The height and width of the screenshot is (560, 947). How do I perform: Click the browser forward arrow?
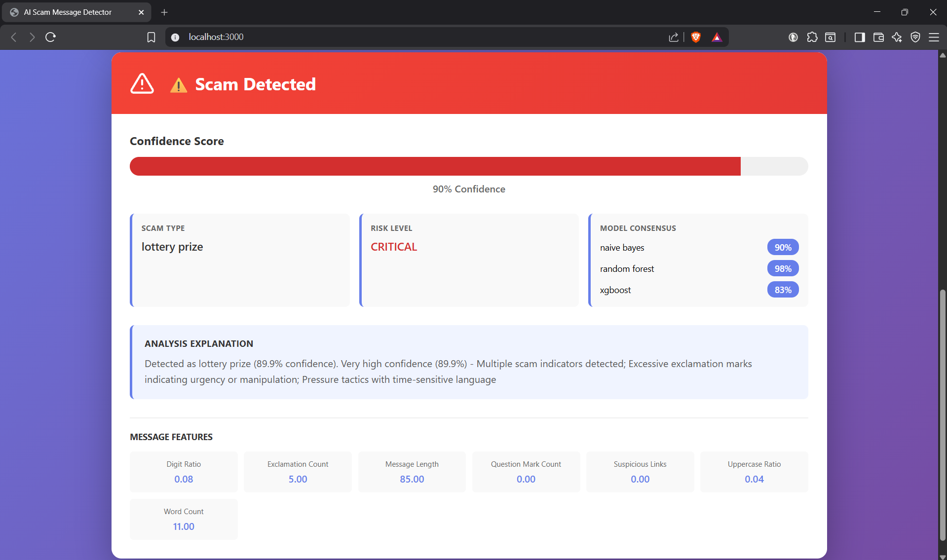click(x=32, y=37)
